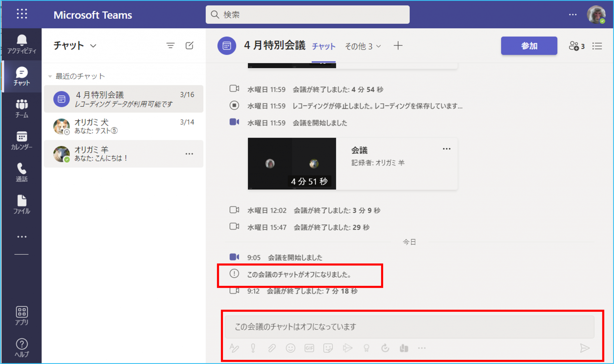Open the オリガミ 犬 chat
Image resolution: width=614 pixels, height=364 pixels.
click(124, 126)
